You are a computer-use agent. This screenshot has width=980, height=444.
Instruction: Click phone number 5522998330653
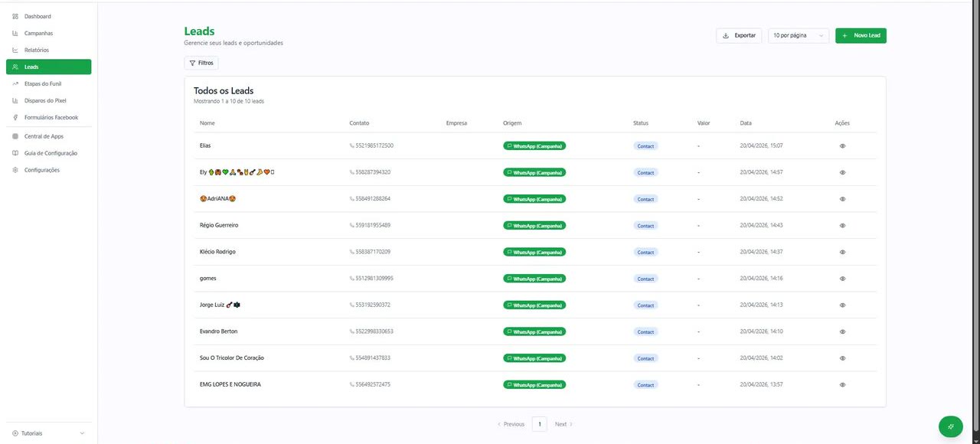pos(374,331)
